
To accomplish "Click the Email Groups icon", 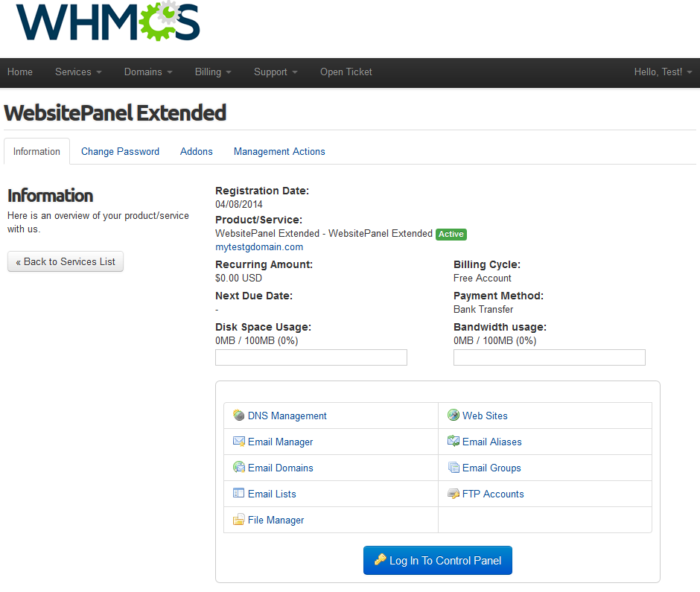I will 453,468.
